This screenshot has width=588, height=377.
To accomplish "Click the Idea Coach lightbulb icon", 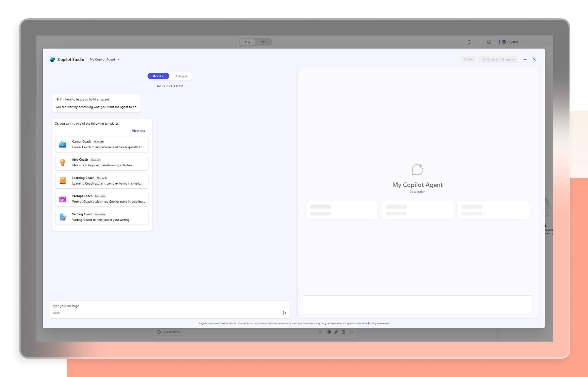I will (63, 162).
